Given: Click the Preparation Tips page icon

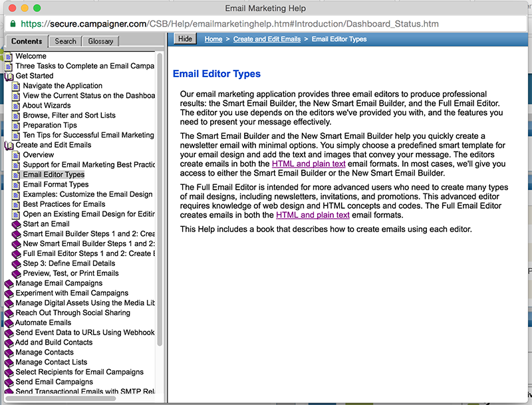Looking at the screenshot, I should coord(16,126).
